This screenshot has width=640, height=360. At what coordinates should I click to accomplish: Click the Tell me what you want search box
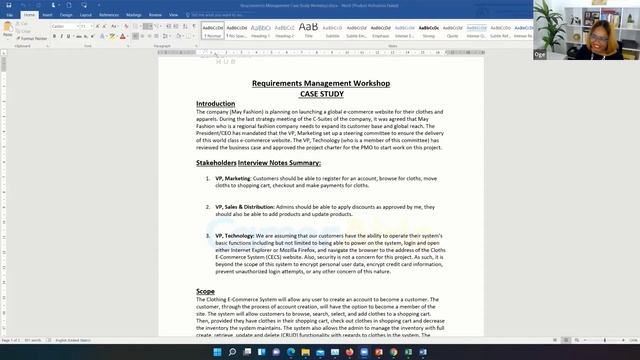pos(216,15)
